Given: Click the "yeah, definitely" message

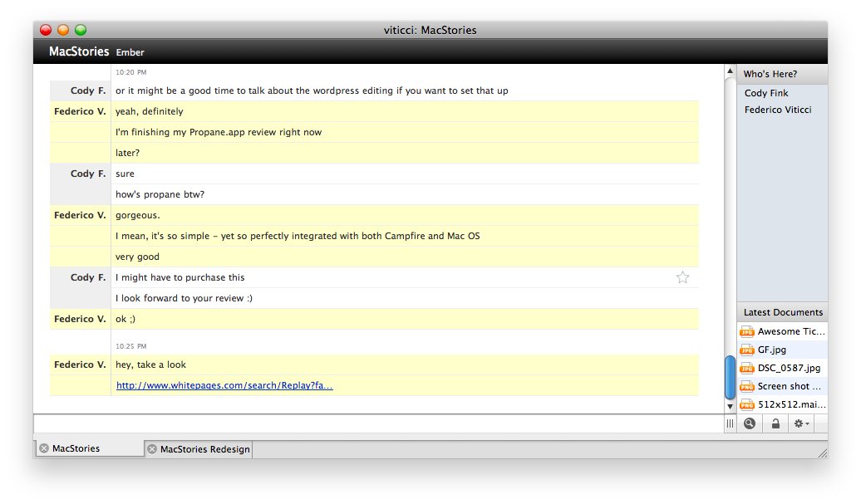Looking at the screenshot, I should [x=149, y=111].
